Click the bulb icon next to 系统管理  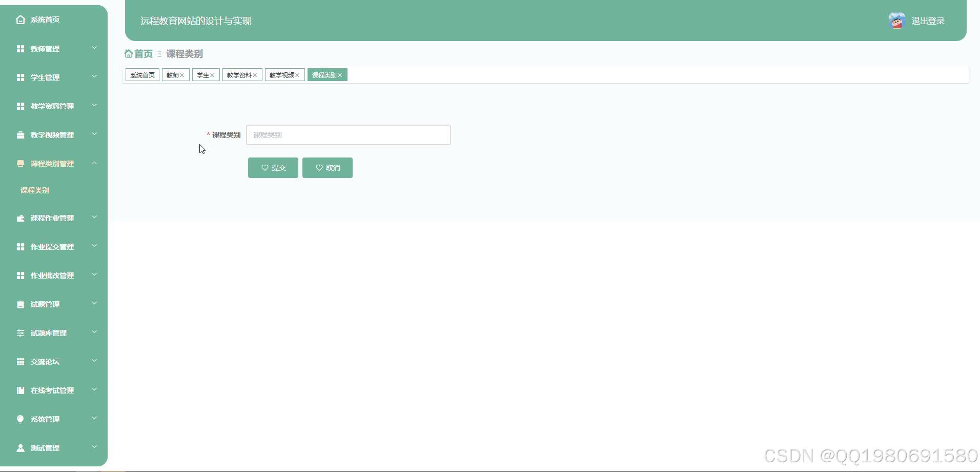tap(21, 419)
